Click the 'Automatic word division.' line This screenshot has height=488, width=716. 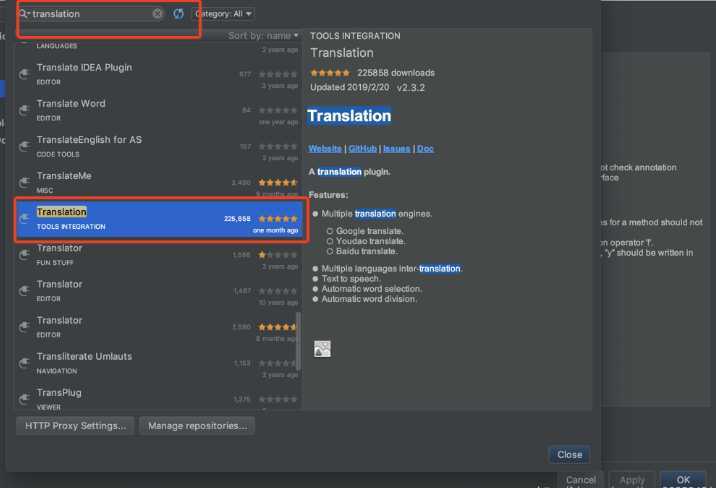click(x=369, y=299)
